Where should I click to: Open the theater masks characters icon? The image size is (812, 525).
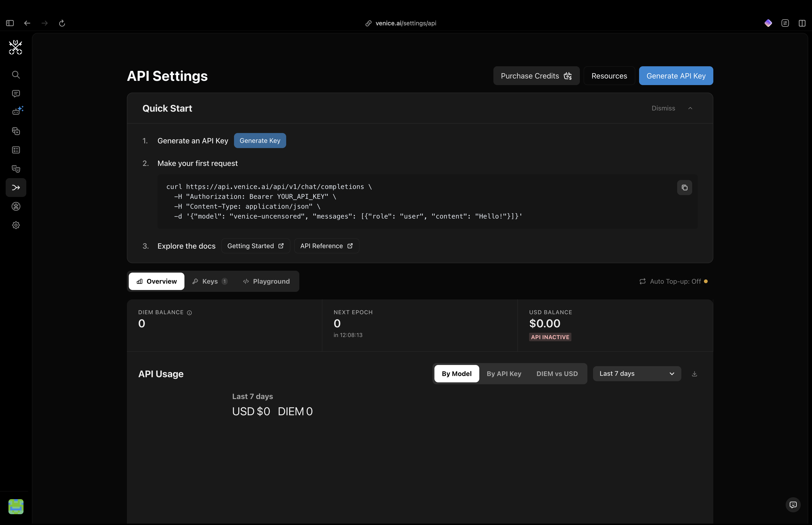click(16, 169)
